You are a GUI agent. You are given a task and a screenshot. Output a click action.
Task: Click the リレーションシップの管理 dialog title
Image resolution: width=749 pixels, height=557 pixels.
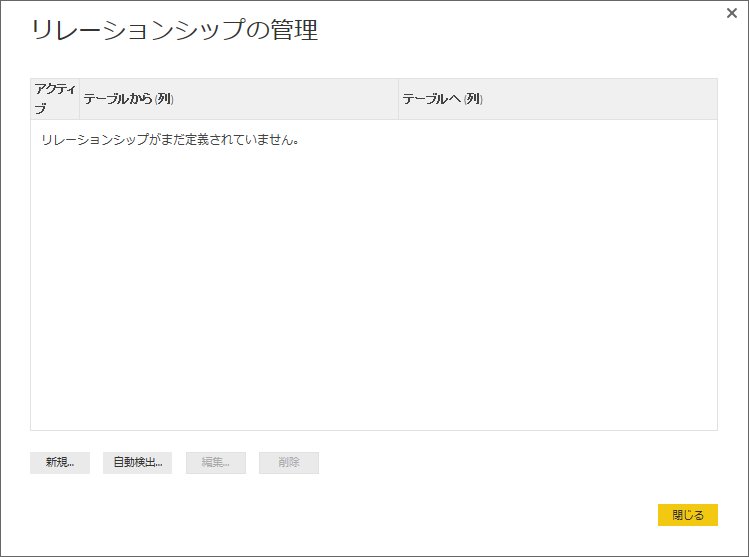174,30
